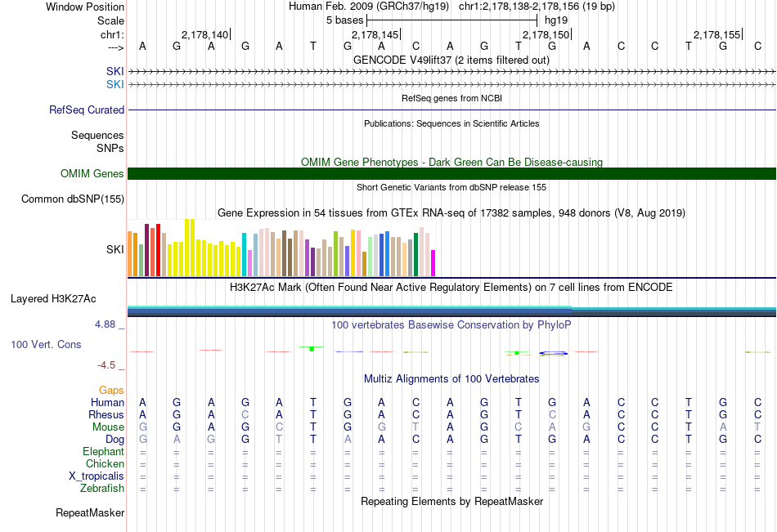Click the Common dbSNP(155) track label
This screenshot has width=777, height=532.
[73, 199]
